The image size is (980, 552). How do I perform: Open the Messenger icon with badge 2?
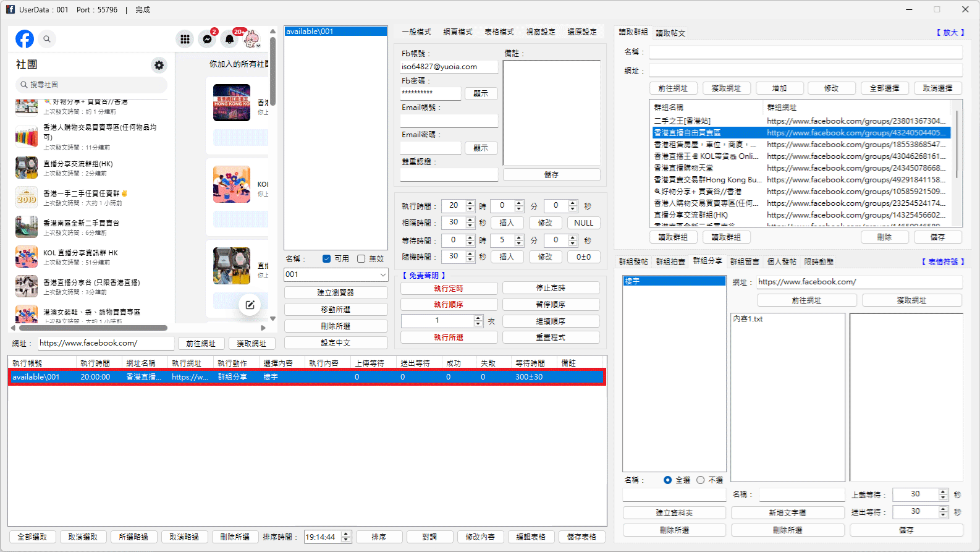coord(208,39)
